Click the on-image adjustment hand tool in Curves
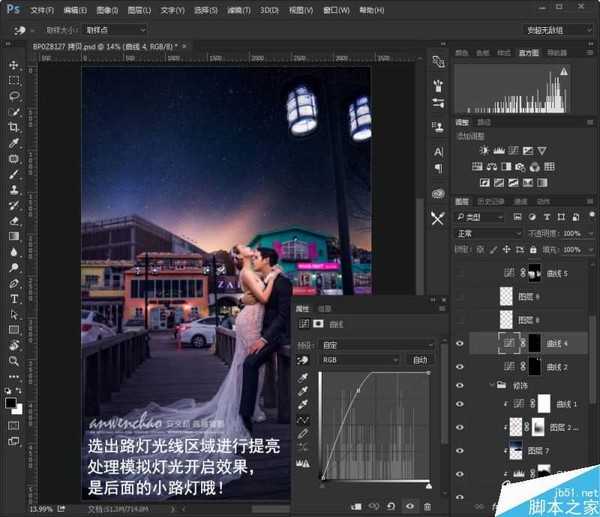The image size is (600, 517). (x=303, y=359)
